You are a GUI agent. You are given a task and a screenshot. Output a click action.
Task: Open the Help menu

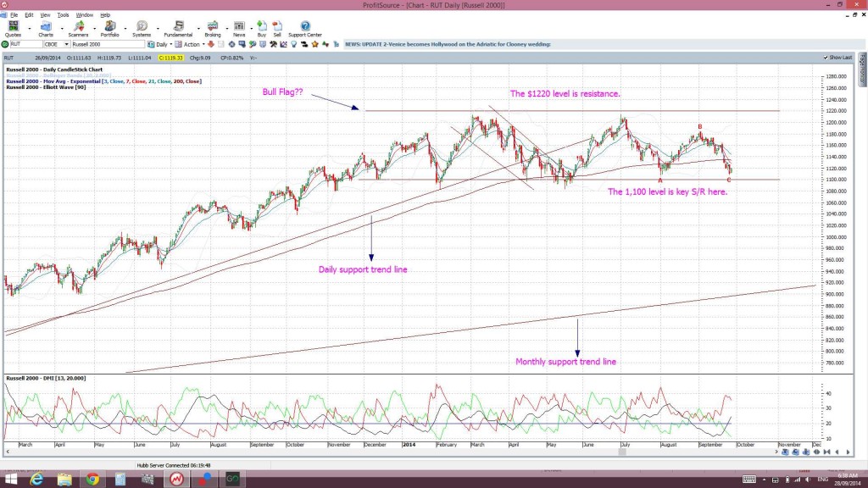[x=105, y=15]
